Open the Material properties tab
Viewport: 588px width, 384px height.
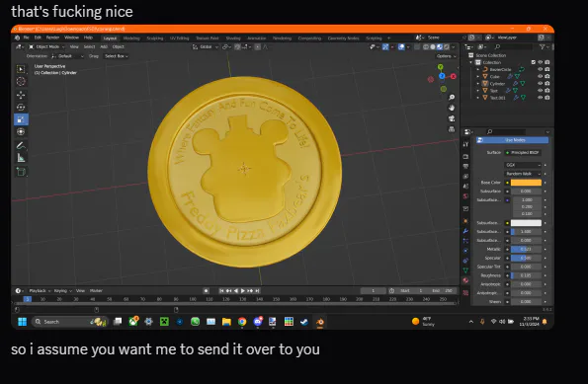[465, 280]
